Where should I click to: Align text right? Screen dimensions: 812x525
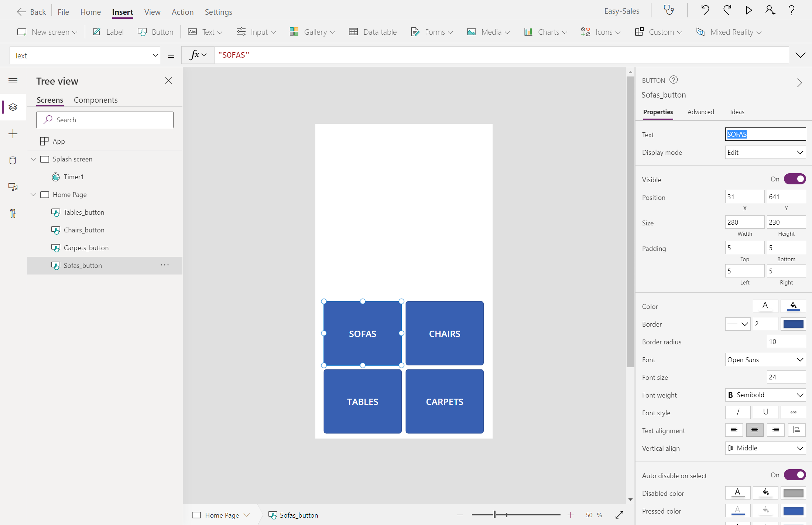point(776,430)
